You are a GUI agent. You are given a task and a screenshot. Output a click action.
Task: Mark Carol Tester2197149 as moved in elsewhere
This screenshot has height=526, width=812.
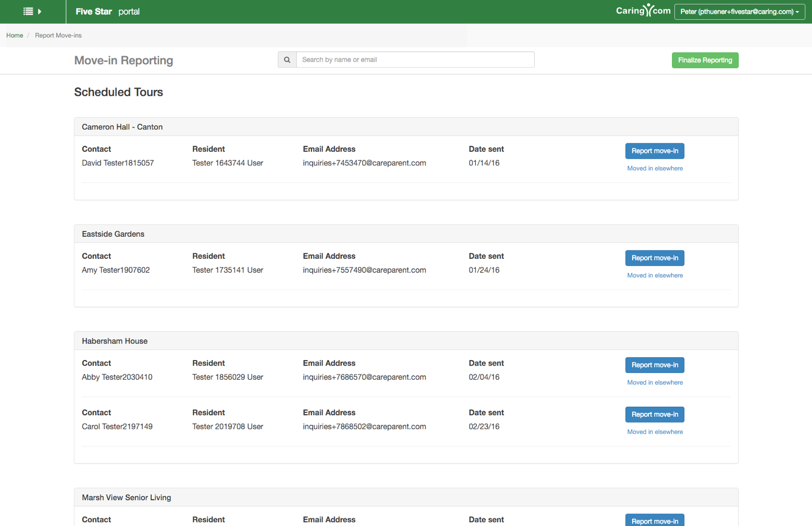(x=655, y=432)
